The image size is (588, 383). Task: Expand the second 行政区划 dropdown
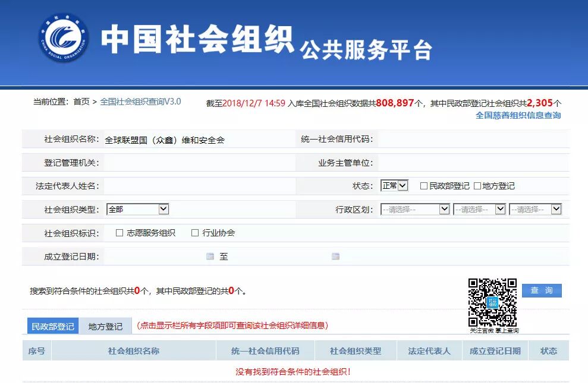(479, 209)
